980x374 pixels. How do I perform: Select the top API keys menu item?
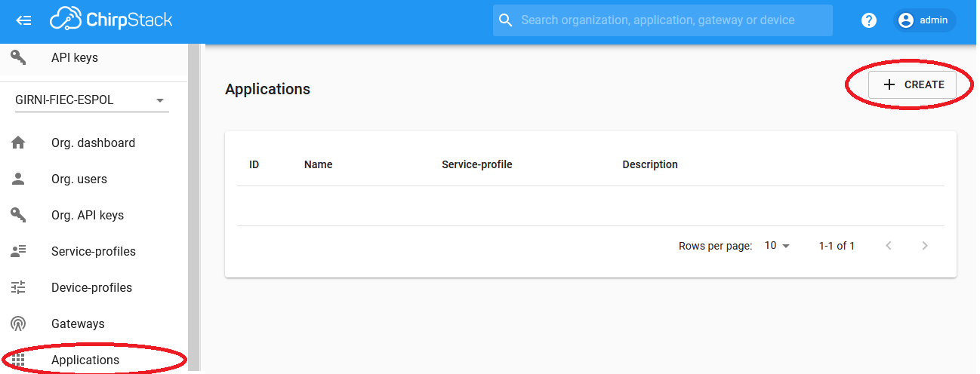pos(75,58)
